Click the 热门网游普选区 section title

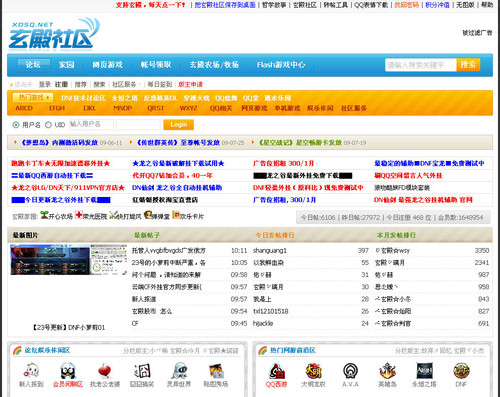[293, 350]
